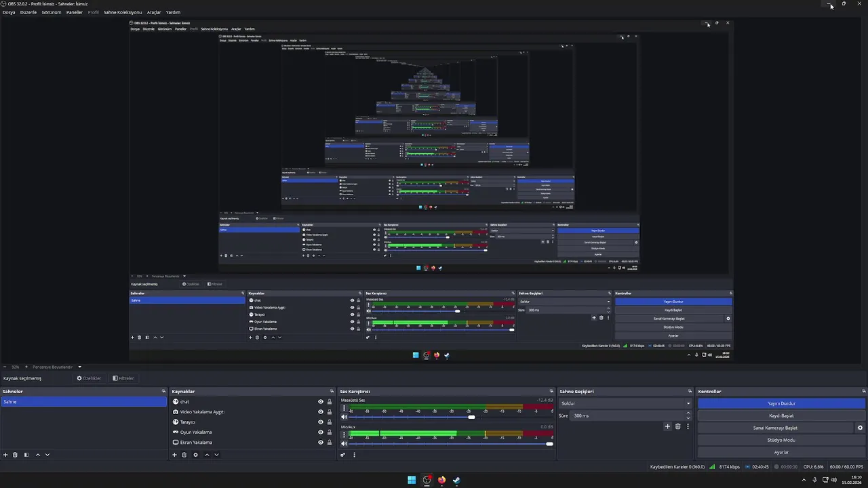This screenshot has height=488, width=868.
Task: Expand hidden system tray icons chevron
Action: pos(804,480)
